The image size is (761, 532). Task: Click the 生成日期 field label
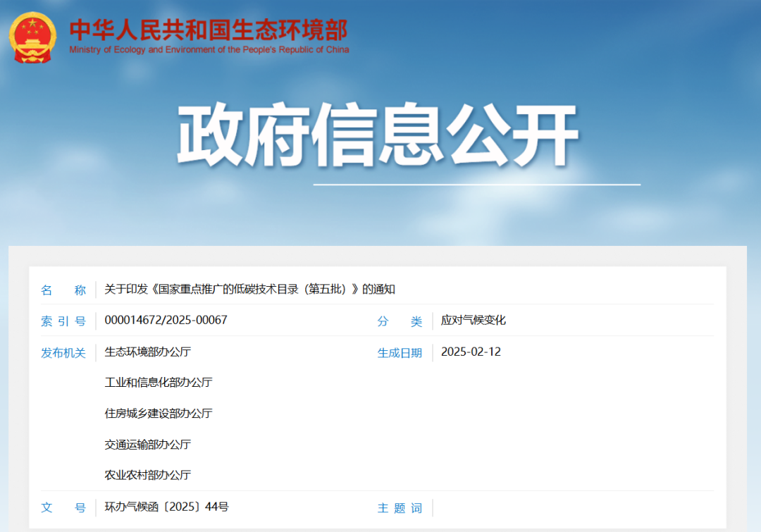400,353
